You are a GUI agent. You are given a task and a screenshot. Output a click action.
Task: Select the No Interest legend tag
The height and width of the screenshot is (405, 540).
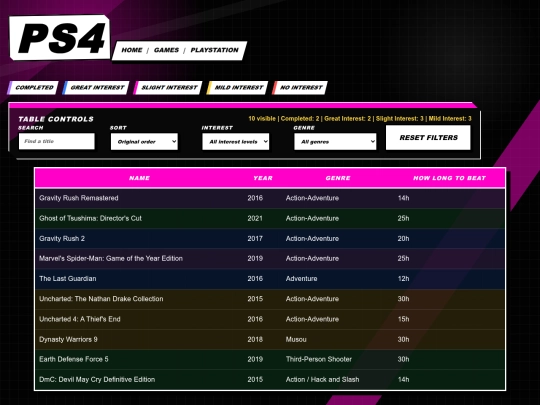[300, 87]
